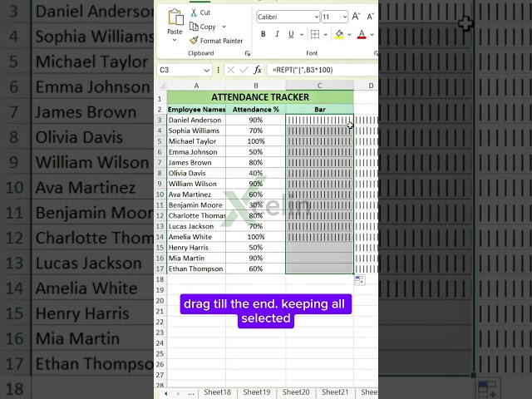The image size is (532, 399).
Task: Open the Calibri font name dropdown
Action: [316, 17]
